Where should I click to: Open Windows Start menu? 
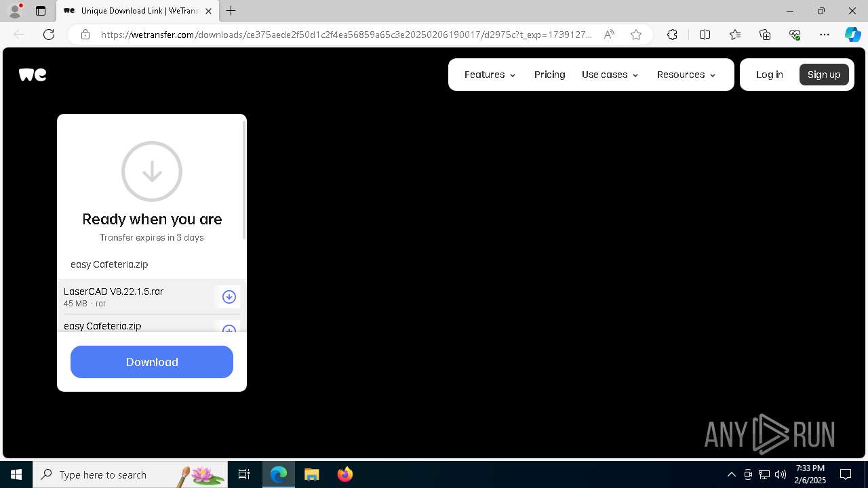[16, 474]
